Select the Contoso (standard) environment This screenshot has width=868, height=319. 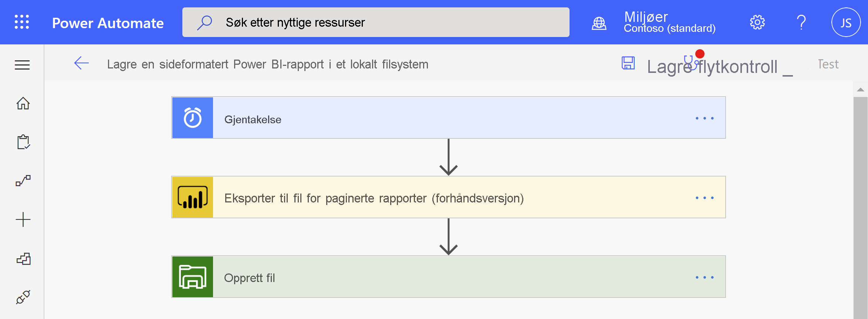point(669,28)
